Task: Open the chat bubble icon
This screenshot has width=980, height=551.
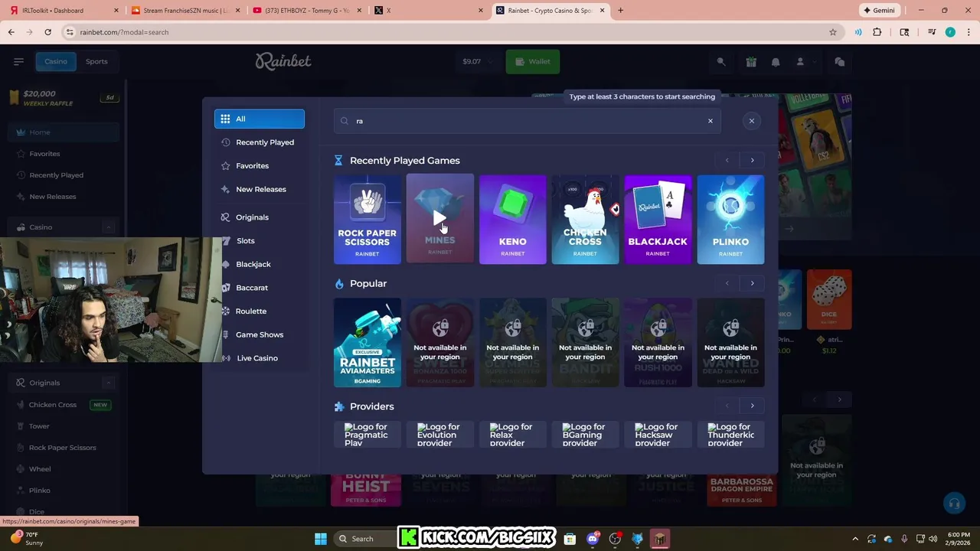Action: click(839, 62)
